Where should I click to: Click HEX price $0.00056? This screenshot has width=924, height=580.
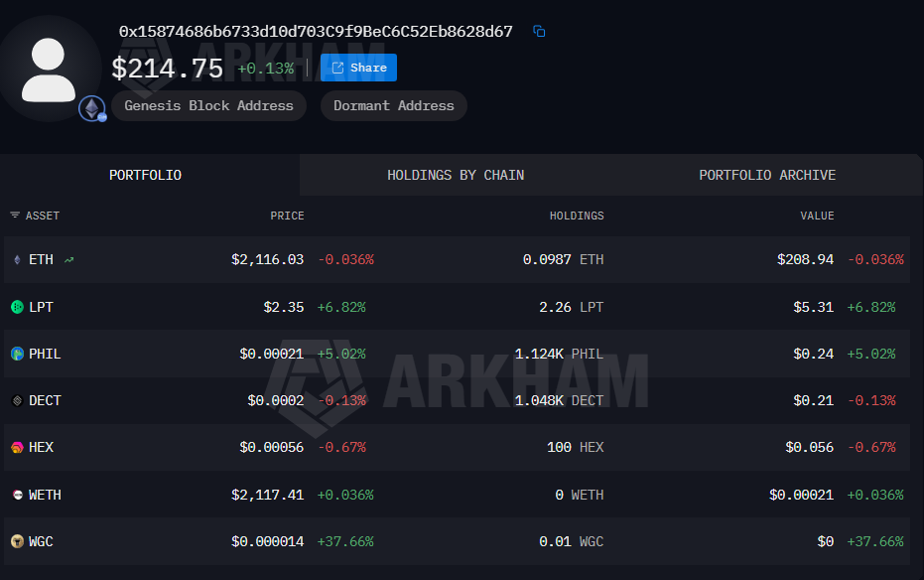tap(272, 447)
